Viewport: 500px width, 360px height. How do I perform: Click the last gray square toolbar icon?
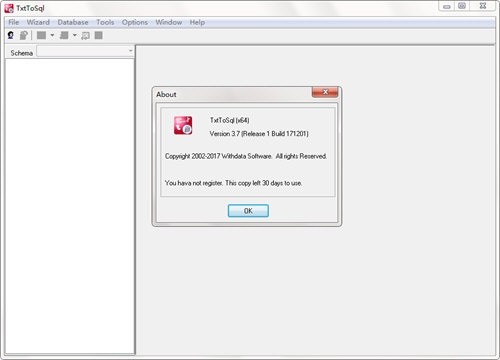coord(98,35)
